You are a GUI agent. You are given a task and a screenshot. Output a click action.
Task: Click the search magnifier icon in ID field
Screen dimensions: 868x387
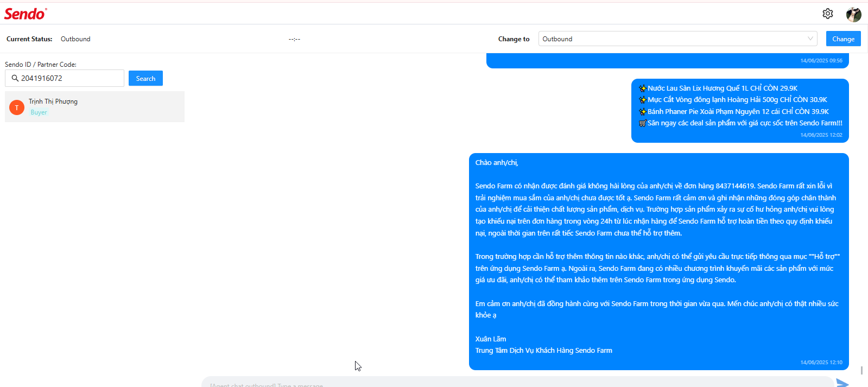coord(15,78)
